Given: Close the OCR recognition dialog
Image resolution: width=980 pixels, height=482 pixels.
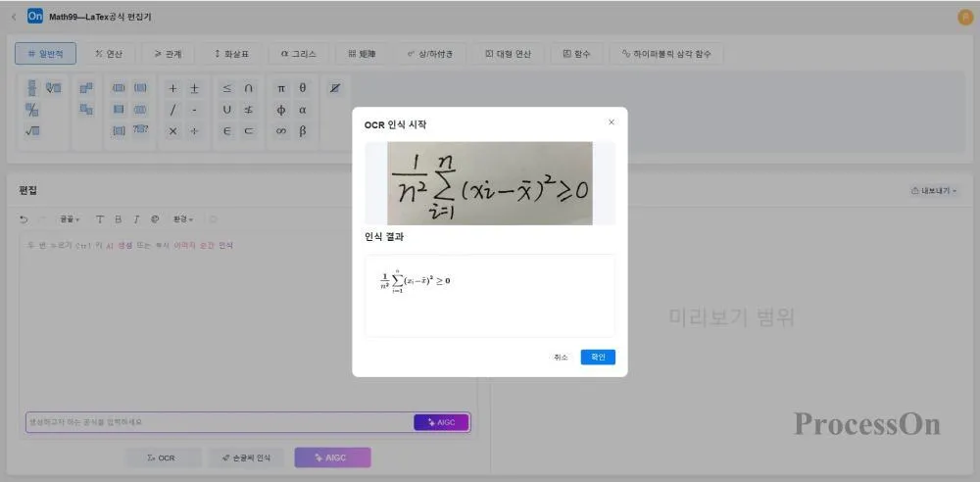Looking at the screenshot, I should tap(612, 122).
